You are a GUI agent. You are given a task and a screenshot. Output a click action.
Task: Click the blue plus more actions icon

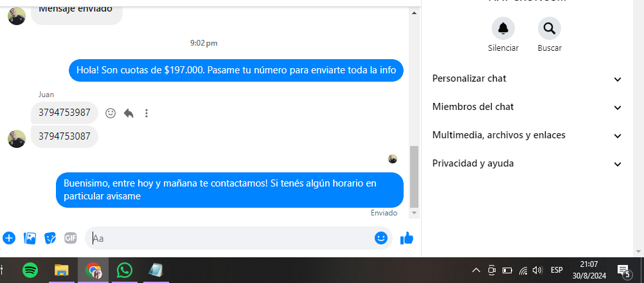pos(9,238)
